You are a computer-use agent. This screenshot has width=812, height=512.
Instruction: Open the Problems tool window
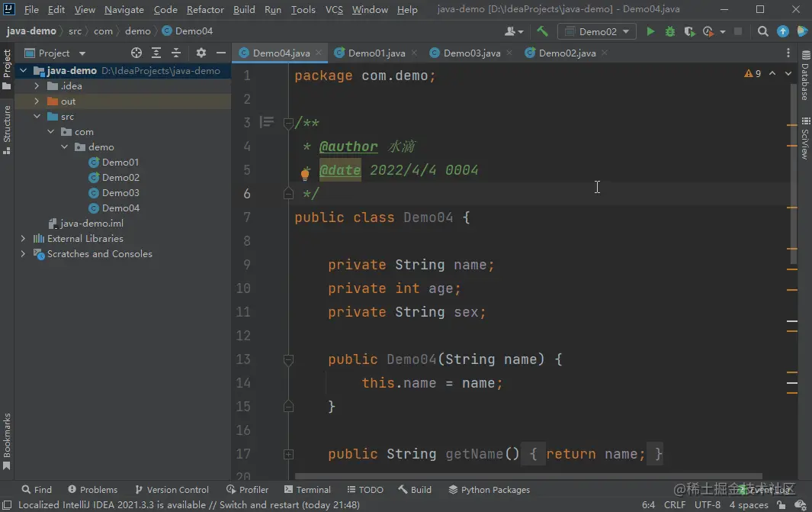(93, 490)
